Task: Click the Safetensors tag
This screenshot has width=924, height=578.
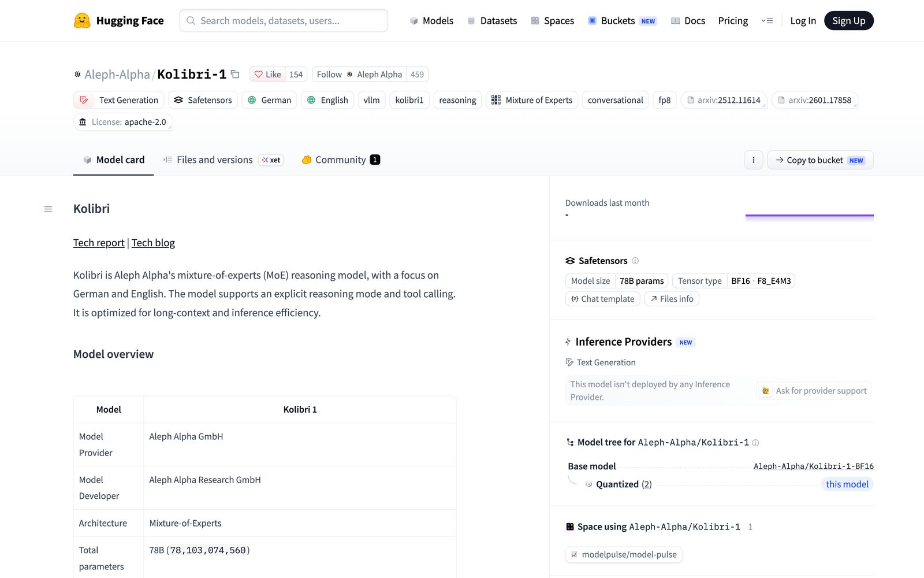Action: tap(203, 100)
